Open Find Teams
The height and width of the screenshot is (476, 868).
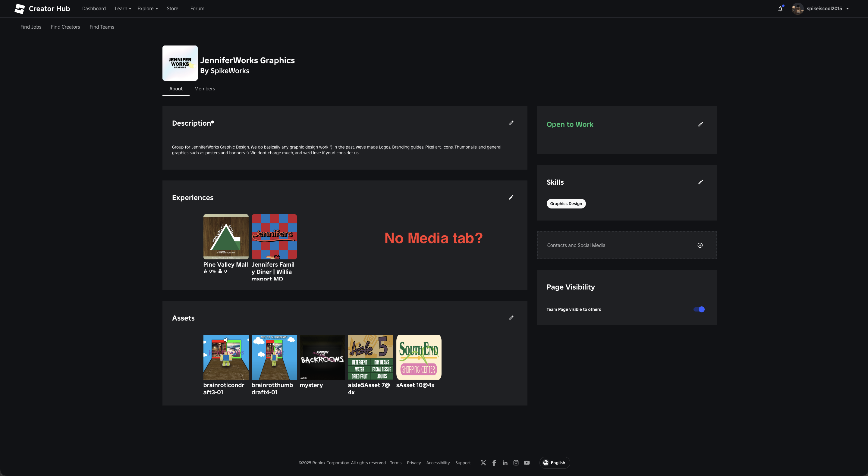point(102,27)
